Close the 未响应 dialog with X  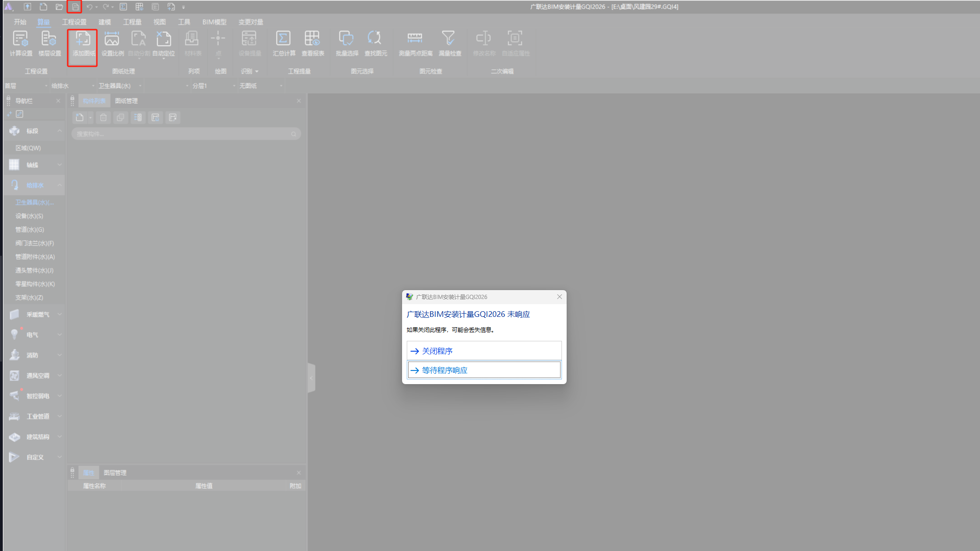point(559,297)
